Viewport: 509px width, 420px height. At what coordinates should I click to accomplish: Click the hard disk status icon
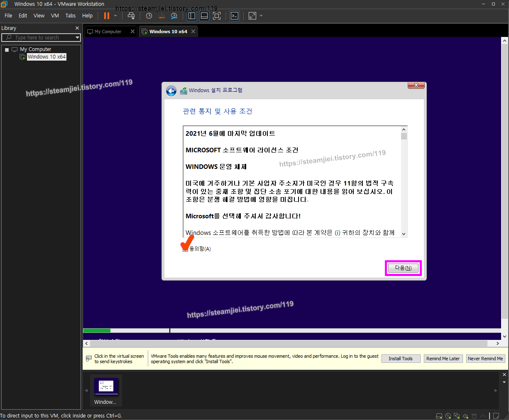point(439,416)
